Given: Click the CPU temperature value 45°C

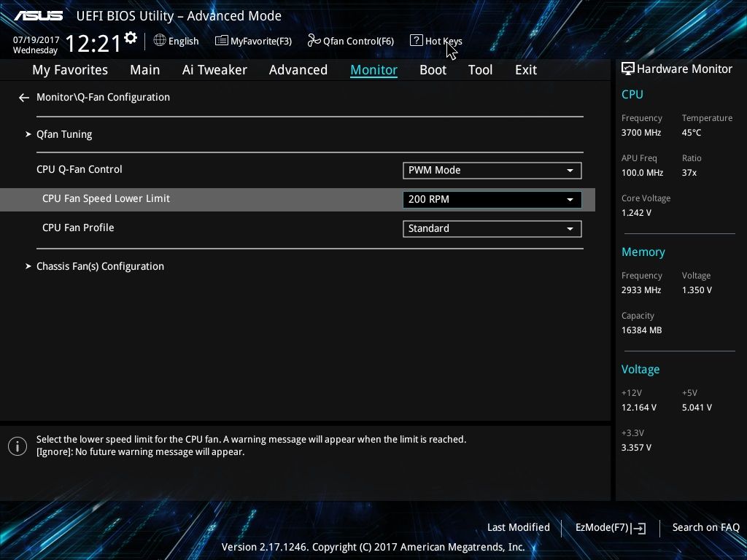Looking at the screenshot, I should click(x=692, y=133).
